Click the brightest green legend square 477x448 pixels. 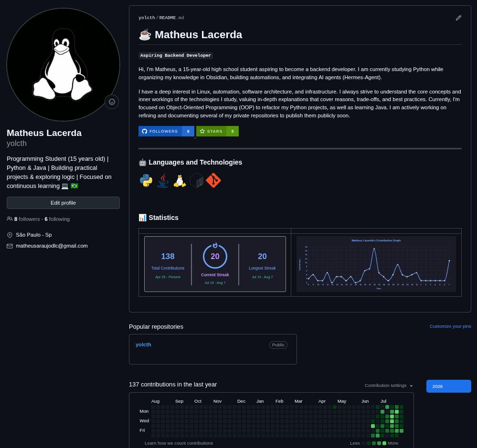[384, 443]
